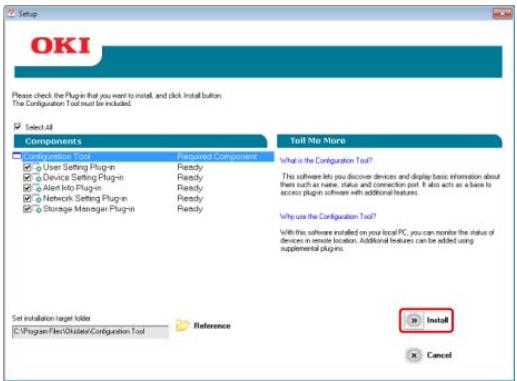Select the Device Setting Plug-in label
The image size is (517, 381).
click(83, 177)
